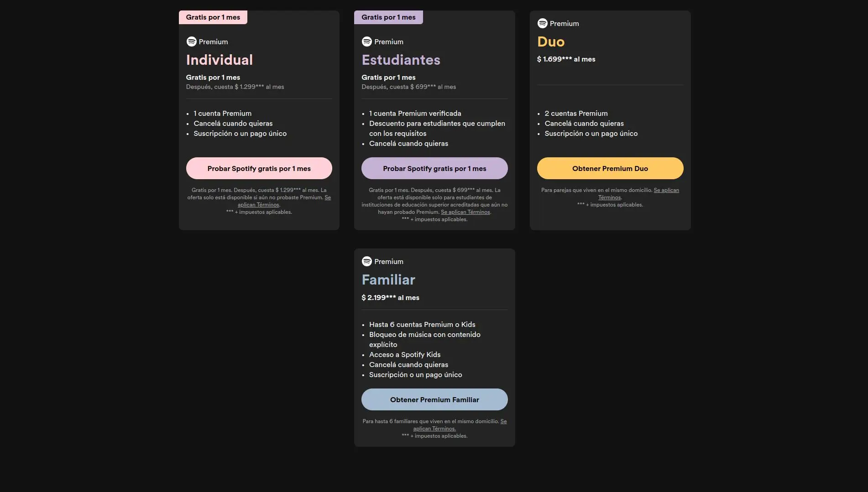The image size is (868, 492).
Task: Click Obtener Premium Familiar button
Action: click(x=434, y=399)
